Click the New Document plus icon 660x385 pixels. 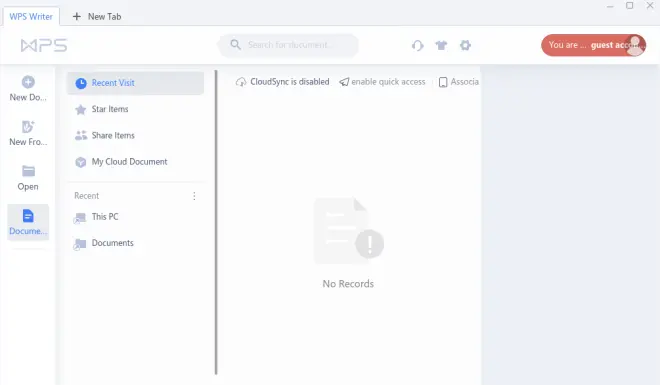click(28, 82)
